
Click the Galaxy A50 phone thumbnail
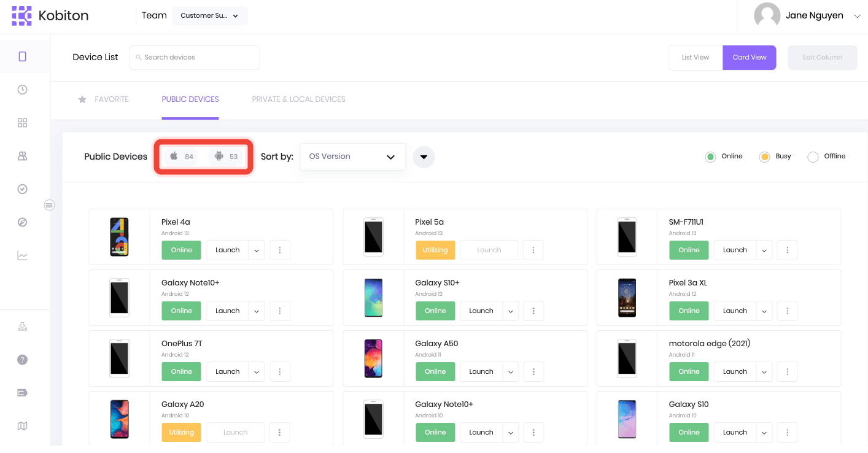click(x=373, y=358)
